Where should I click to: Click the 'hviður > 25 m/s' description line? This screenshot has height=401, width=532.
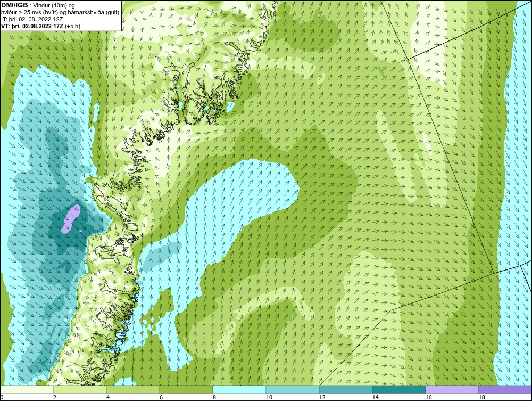(60, 13)
